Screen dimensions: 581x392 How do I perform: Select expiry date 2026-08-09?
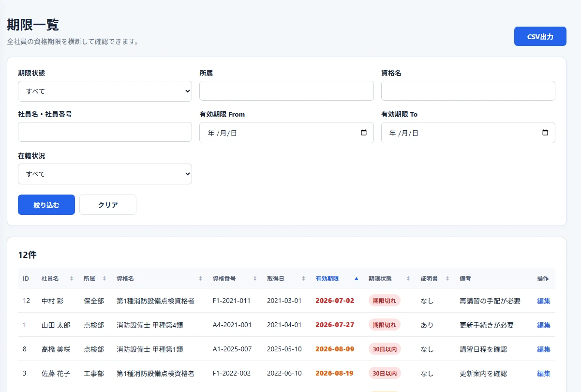tap(335, 349)
